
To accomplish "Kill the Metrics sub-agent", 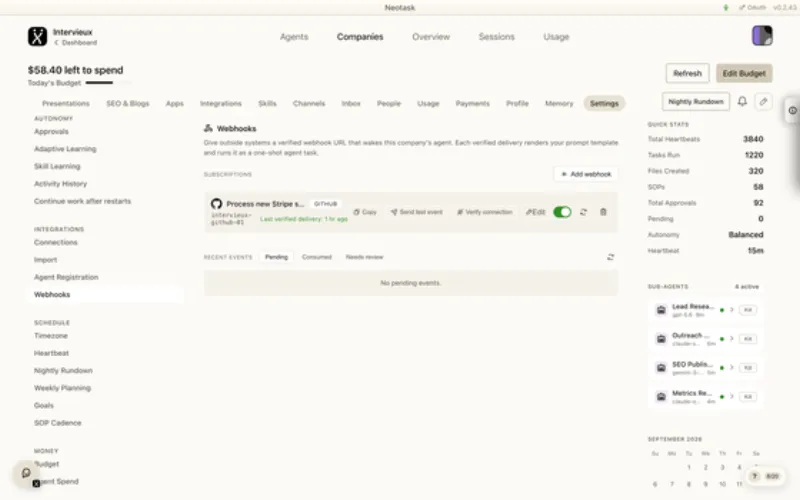I will click(x=748, y=396).
